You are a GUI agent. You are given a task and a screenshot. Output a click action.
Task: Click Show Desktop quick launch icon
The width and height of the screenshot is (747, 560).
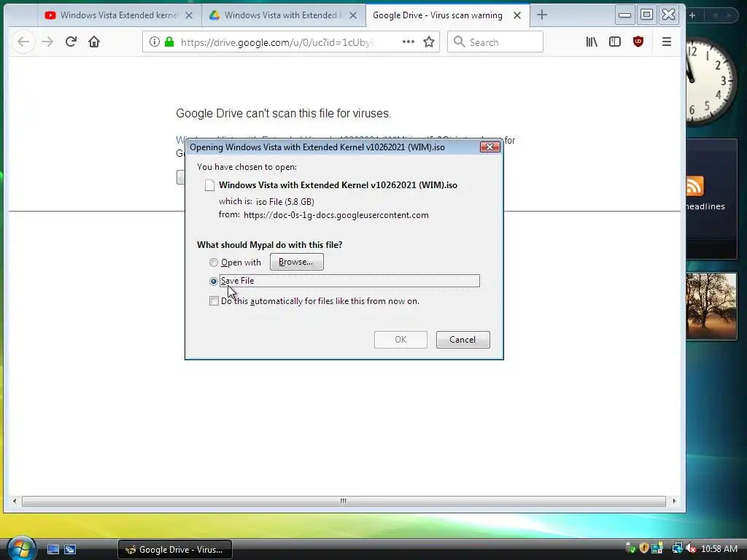point(53,550)
